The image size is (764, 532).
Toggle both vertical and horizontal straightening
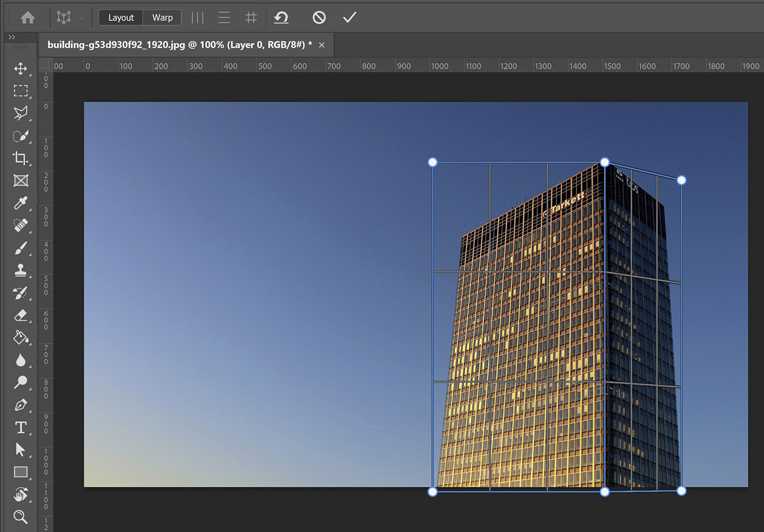point(251,17)
